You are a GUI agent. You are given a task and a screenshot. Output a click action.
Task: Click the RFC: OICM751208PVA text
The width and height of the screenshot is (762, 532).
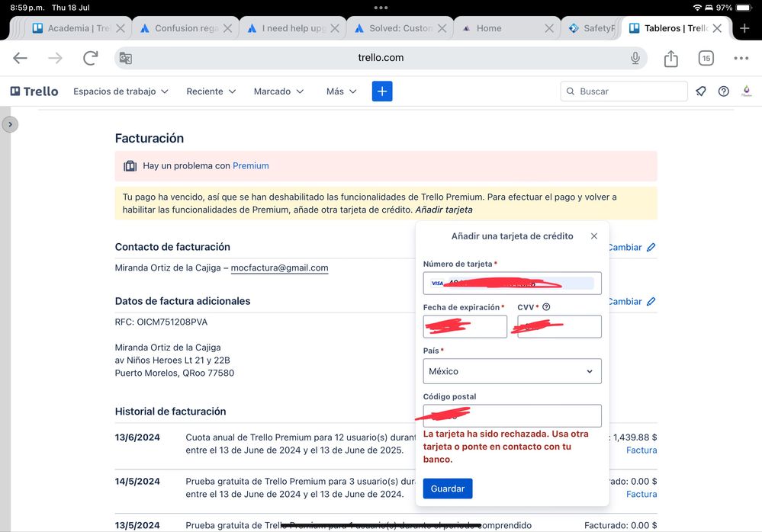click(x=162, y=322)
